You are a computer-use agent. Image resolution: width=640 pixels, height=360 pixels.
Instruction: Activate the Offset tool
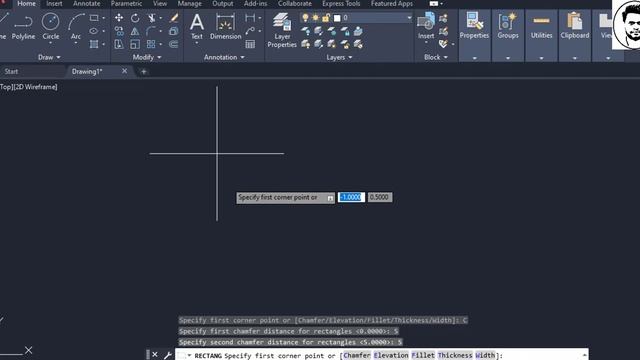tap(173, 44)
